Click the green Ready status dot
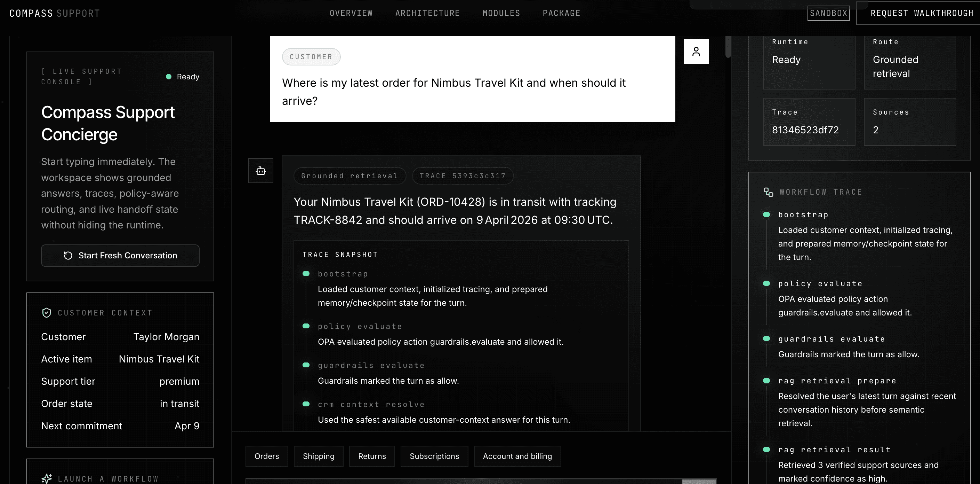The width and height of the screenshot is (980, 484). point(169,77)
